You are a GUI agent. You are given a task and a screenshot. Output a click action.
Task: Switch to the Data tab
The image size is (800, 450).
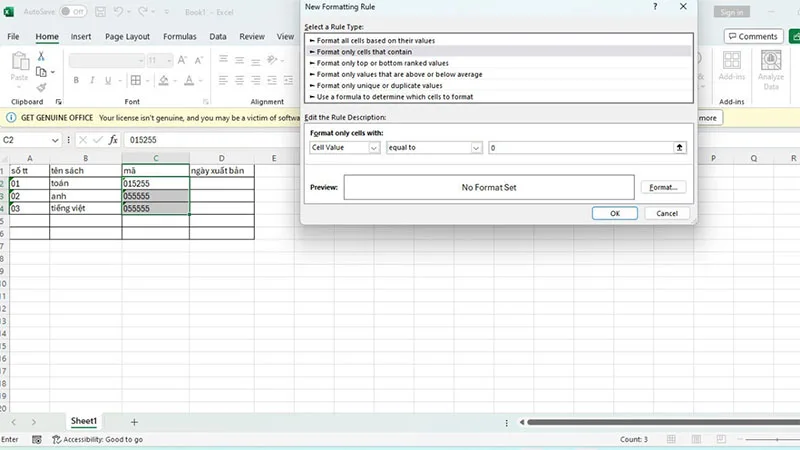tap(218, 36)
